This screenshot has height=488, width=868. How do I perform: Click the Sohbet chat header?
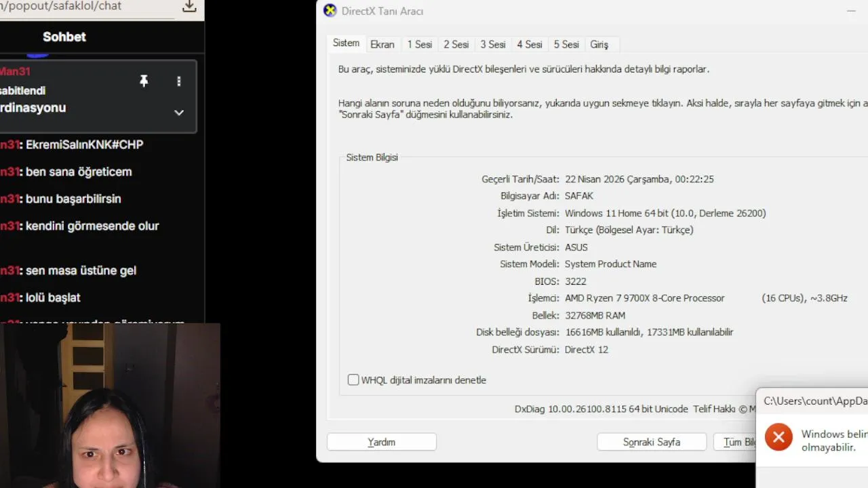coord(64,37)
